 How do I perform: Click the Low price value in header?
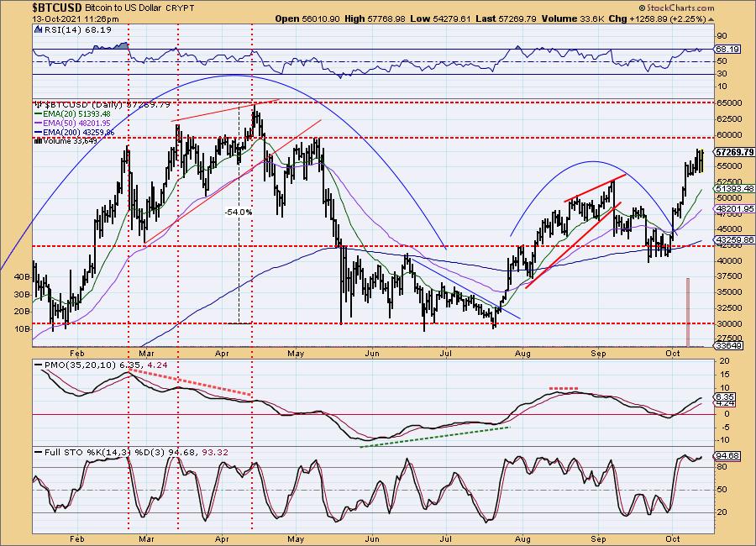[441, 18]
